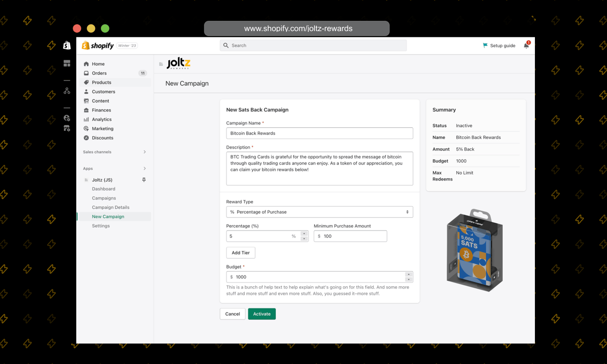Click the Add Tier button
This screenshot has width=607, height=364.
point(241,253)
